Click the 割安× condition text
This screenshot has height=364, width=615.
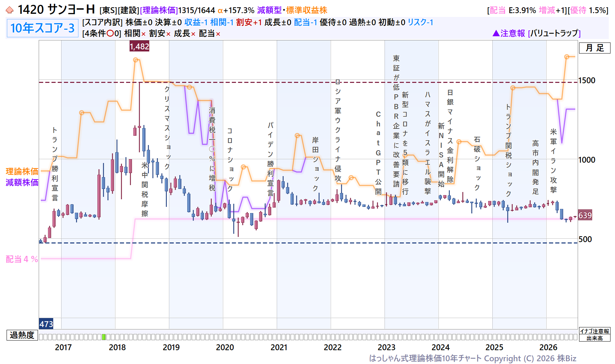[160, 33]
